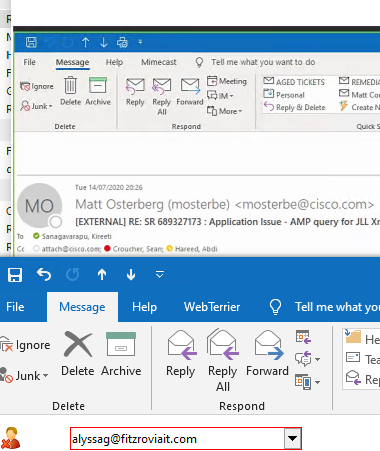
Task: Click Personal quick step
Action: 284,95
